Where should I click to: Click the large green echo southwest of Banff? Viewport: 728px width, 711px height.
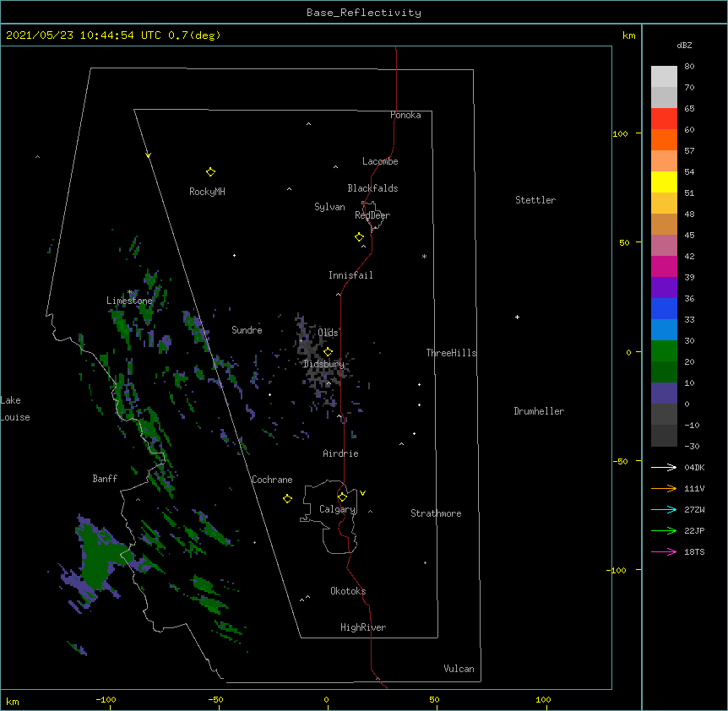[x=99, y=557]
